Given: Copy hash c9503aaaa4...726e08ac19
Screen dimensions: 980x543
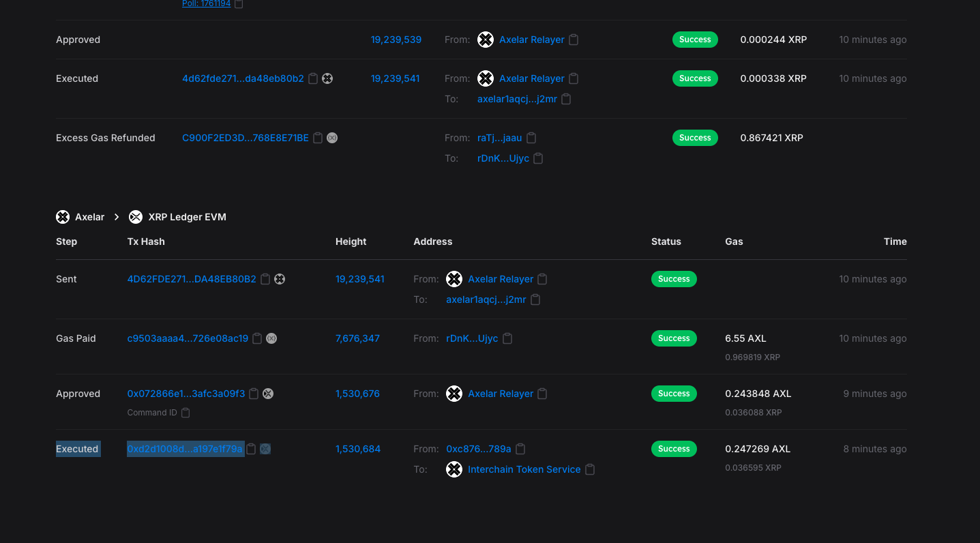Looking at the screenshot, I should coord(257,338).
